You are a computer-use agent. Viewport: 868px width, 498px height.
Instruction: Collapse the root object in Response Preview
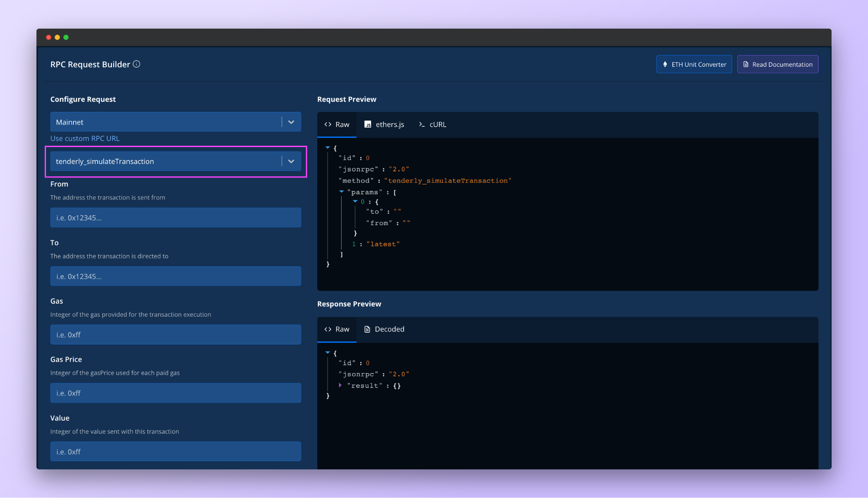pyautogui.click(x=328, y=353)
